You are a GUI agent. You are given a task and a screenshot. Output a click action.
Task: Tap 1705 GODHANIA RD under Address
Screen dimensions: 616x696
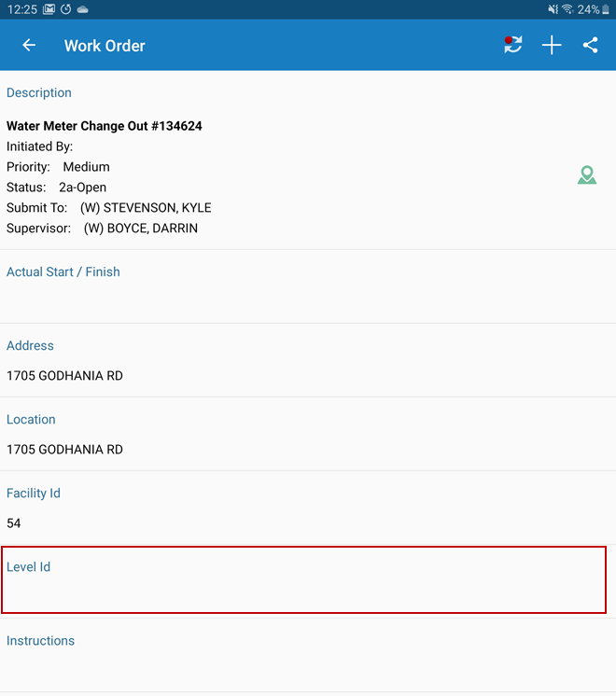coord(64,376)
